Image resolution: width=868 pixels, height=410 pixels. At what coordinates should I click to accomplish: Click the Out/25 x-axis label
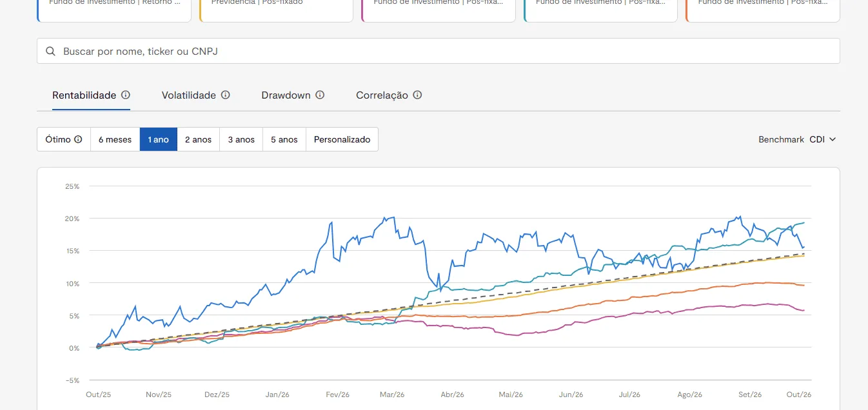[98, 395]
